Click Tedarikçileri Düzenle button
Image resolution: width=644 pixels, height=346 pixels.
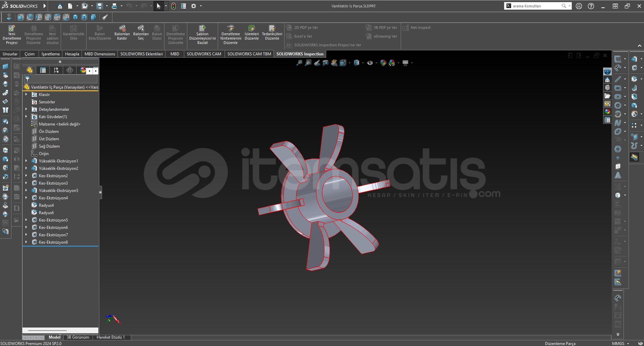(272, 32)
